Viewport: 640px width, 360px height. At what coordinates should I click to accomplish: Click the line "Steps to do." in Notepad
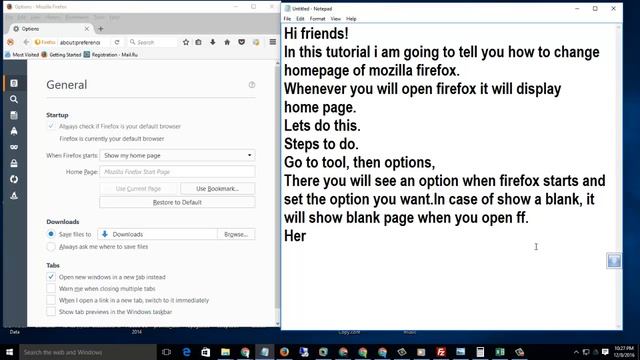click(321, 144)
